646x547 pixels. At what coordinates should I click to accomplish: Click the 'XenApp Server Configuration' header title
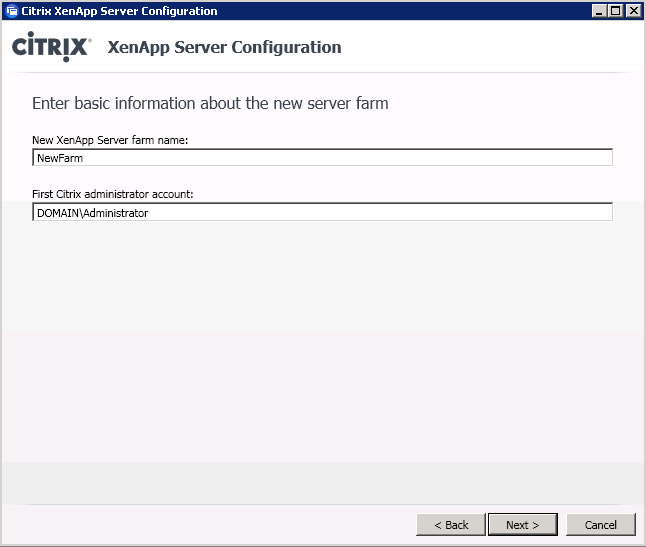click(x=225, y=47)
